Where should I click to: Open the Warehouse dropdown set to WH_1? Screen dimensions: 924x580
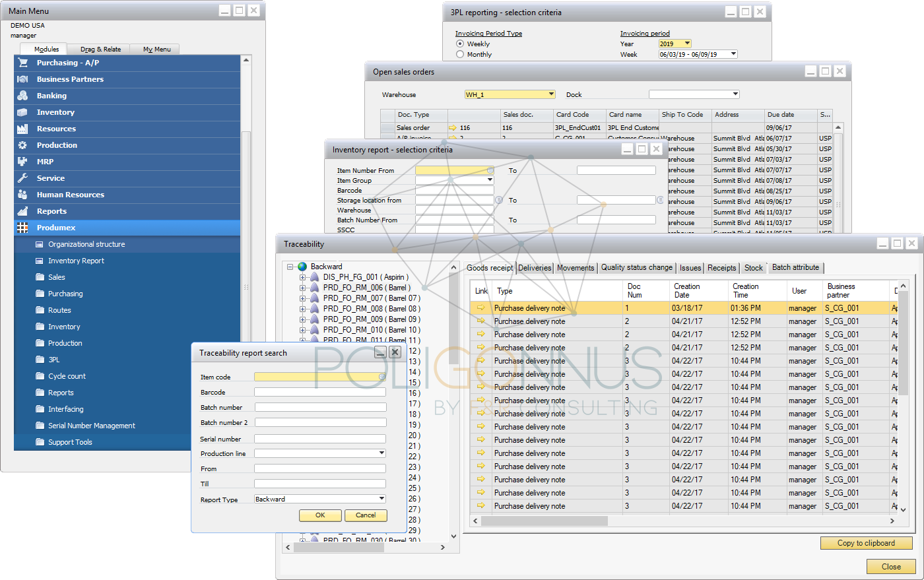point(552,94)
